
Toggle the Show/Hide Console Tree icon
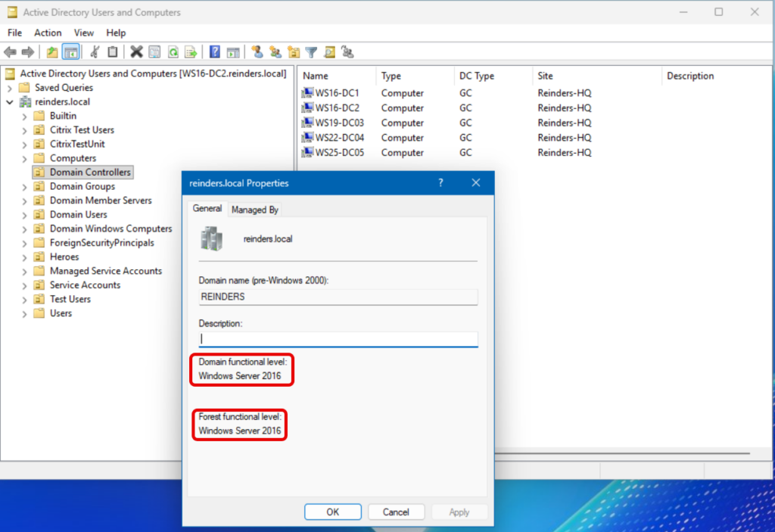[x=70, y=52]
